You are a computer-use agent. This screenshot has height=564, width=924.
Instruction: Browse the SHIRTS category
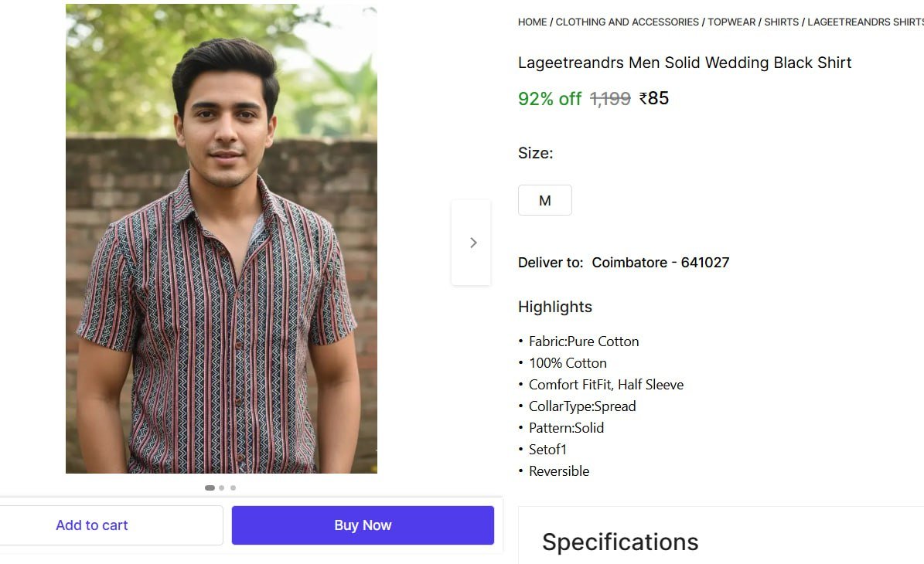tap(781, 22)
